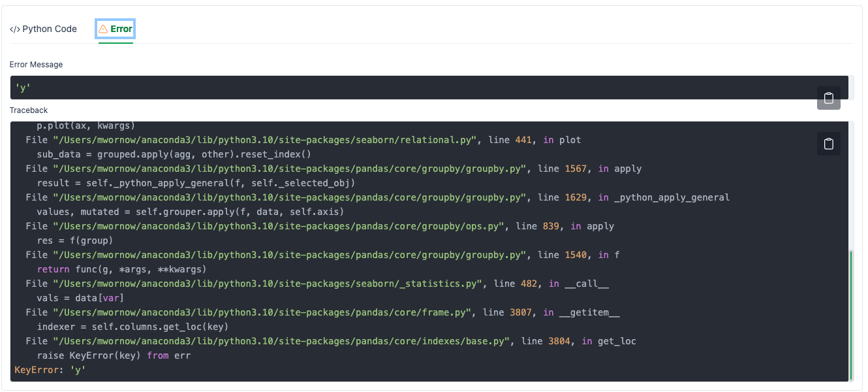Click the warning triangle icon on the Error tab
The height and width of the screenshot is (392, 868).
coord(103,29)
